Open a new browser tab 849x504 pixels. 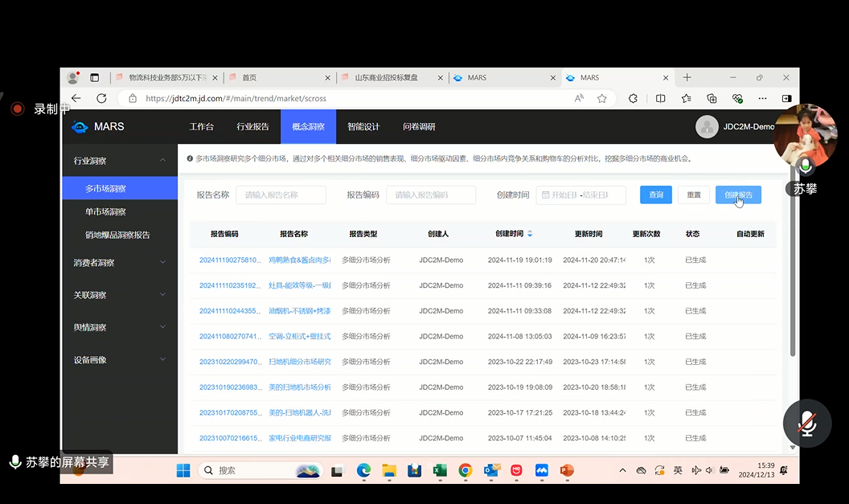click(687, 78)
